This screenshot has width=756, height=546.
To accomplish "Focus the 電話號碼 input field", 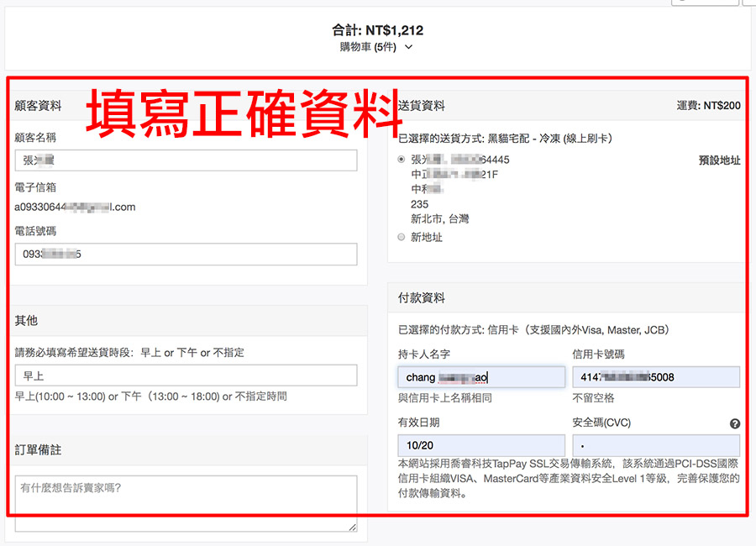I will tap(186, 255).
